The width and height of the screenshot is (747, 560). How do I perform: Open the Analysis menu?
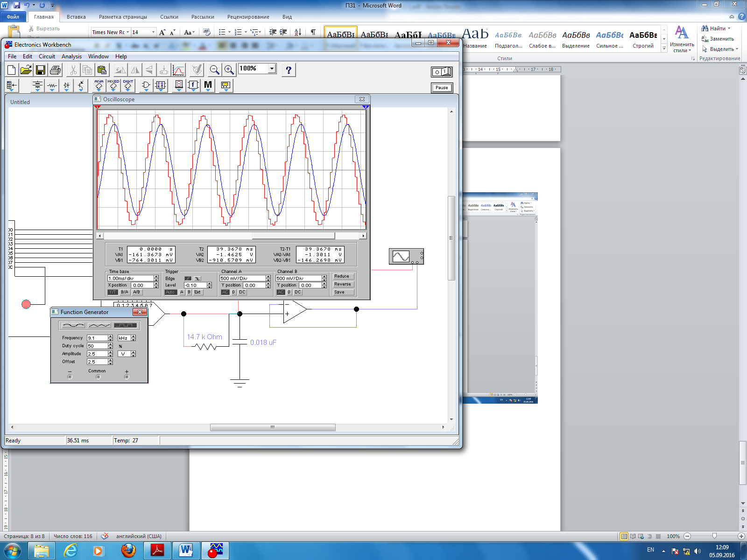[x=71, y=56]
